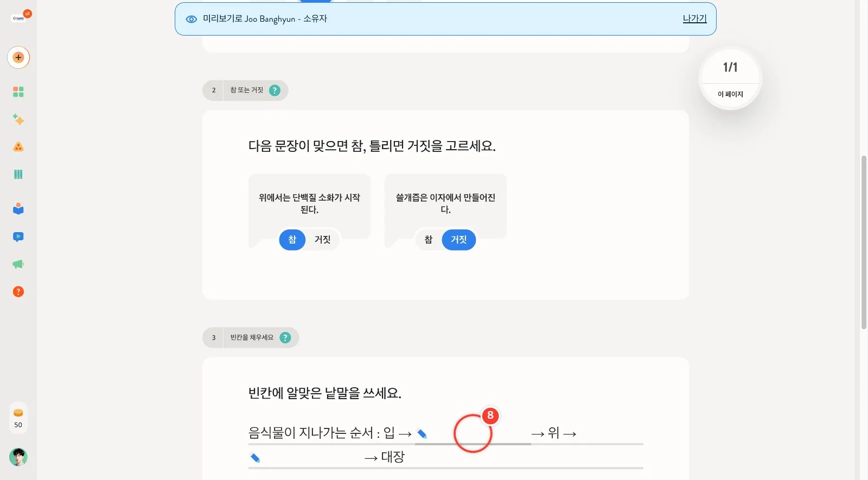Click the page vertical scrollbar
Viewport: 868px width, 480px height.
864,242
